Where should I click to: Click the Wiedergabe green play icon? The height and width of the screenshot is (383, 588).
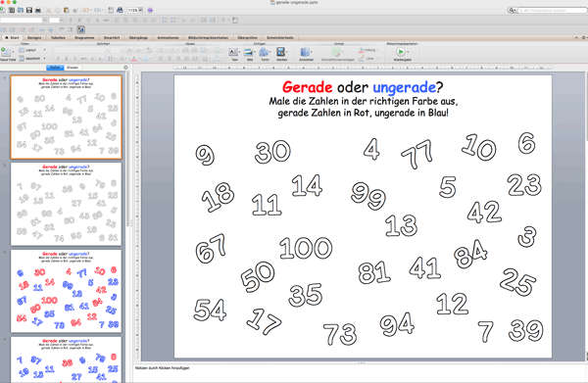coord(401,51)
